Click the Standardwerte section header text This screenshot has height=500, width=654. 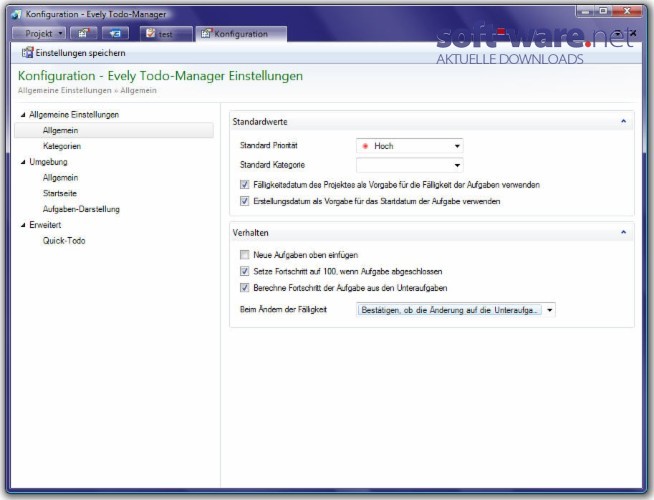tap(260, 122)
